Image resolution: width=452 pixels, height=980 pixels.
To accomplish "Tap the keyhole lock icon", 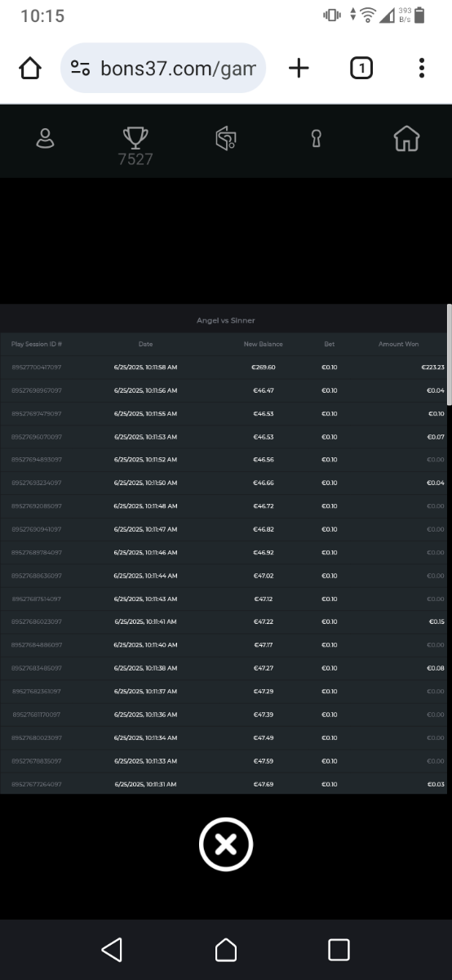I will 317,139.
